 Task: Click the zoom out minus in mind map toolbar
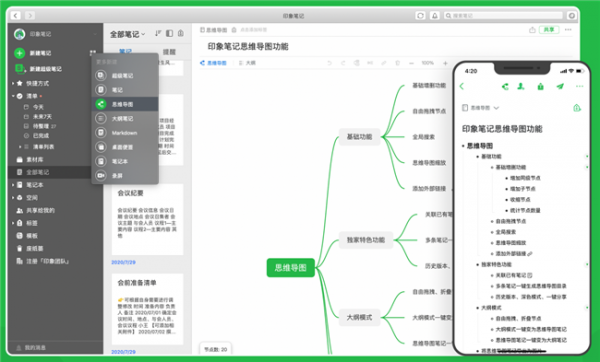tap(411, 63)
